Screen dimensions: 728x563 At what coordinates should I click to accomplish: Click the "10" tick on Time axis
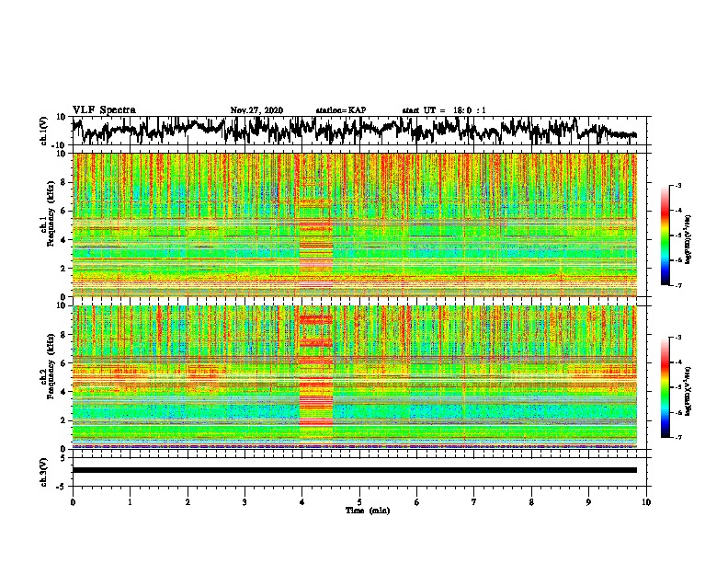[646, 502]
